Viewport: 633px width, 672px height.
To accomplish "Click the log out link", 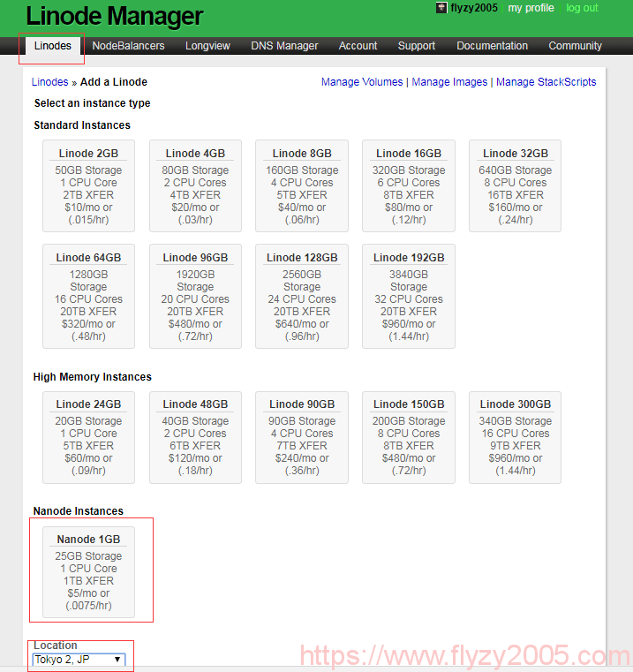I will tap(582, 8).
